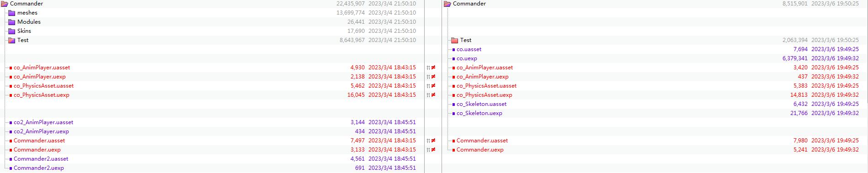Click the not-equal icon for Commander.uasset row
This screenshot has height=173, width=868.
point(433,141)
